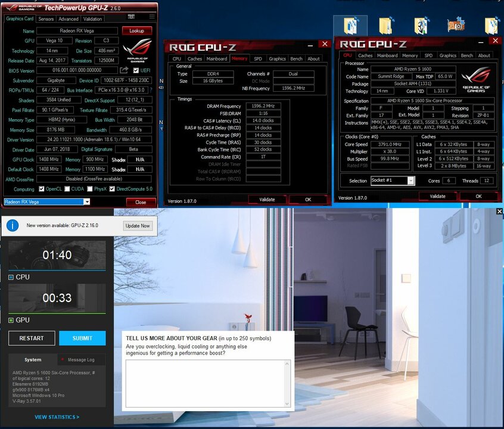This screenshot has width=504, height=429.
Task: Switch to the Message Log tab in V-Ray
Action: click(81, 359)
